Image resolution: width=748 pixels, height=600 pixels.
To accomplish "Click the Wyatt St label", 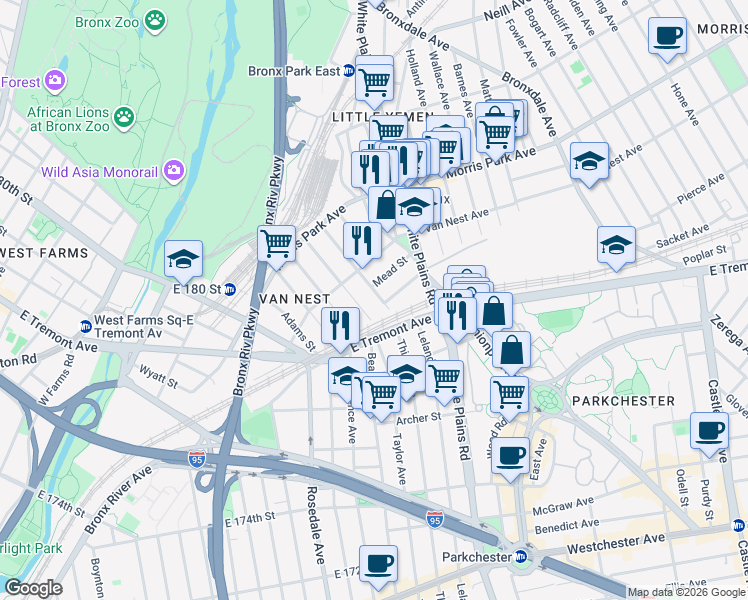I will pos(158,376).
